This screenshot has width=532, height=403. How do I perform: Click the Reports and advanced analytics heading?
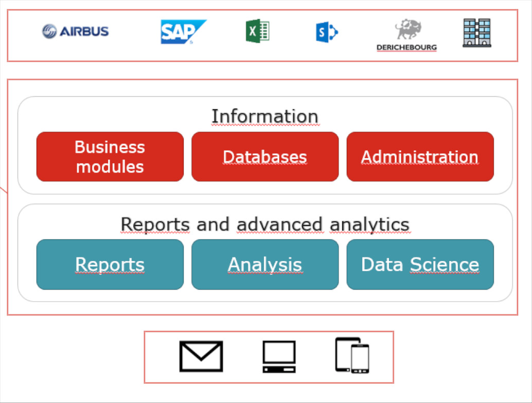pos(265,224)
